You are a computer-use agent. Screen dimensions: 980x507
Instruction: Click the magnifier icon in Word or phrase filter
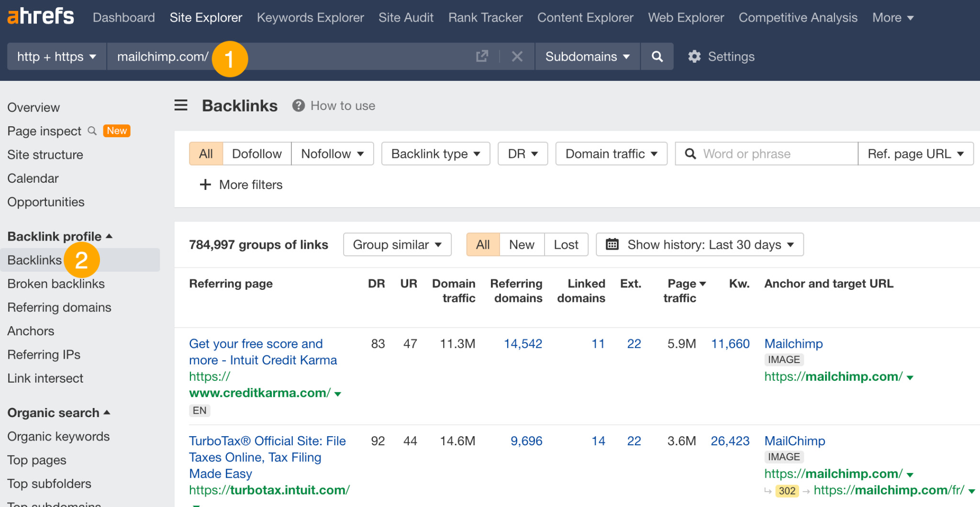(690, 154)
